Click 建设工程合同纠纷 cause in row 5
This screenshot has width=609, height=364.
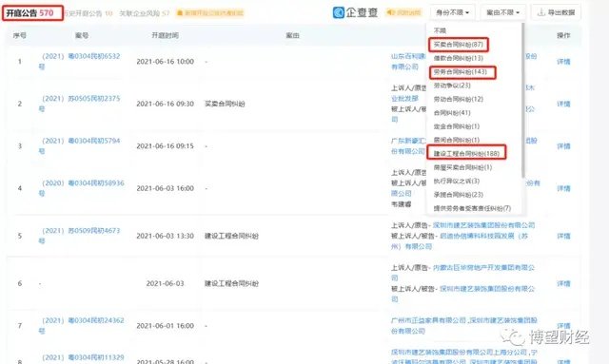point(231,236)
